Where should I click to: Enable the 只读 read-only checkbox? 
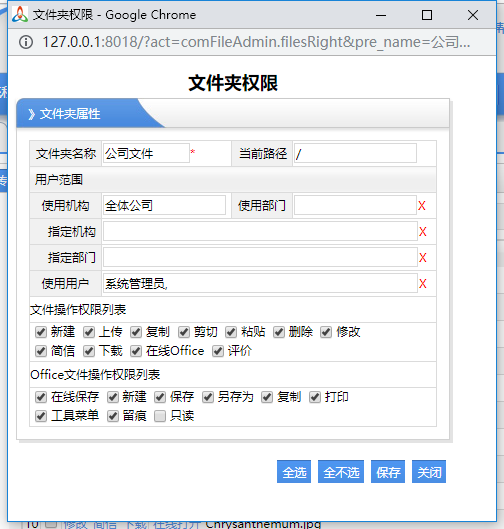coord(160,416)
